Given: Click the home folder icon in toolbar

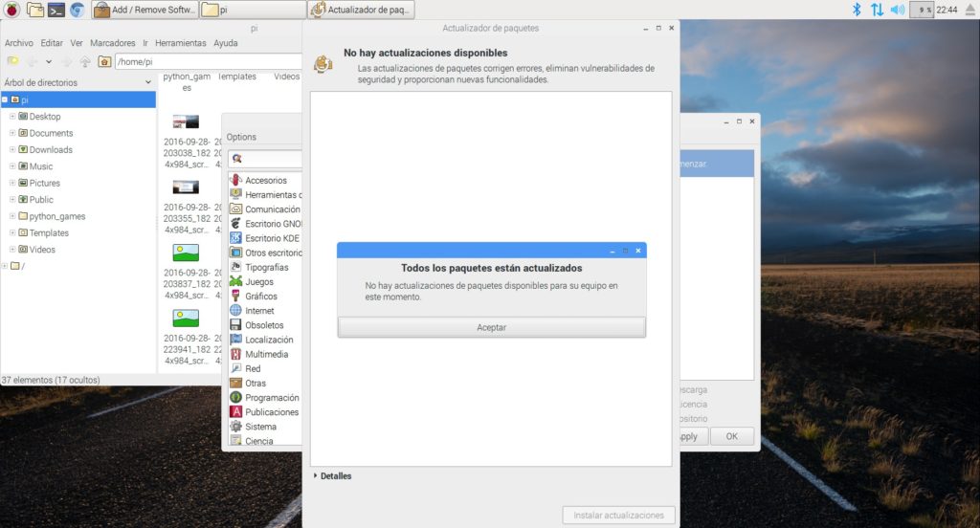Looking at the screenshot, I should click(x=104, y=61).
